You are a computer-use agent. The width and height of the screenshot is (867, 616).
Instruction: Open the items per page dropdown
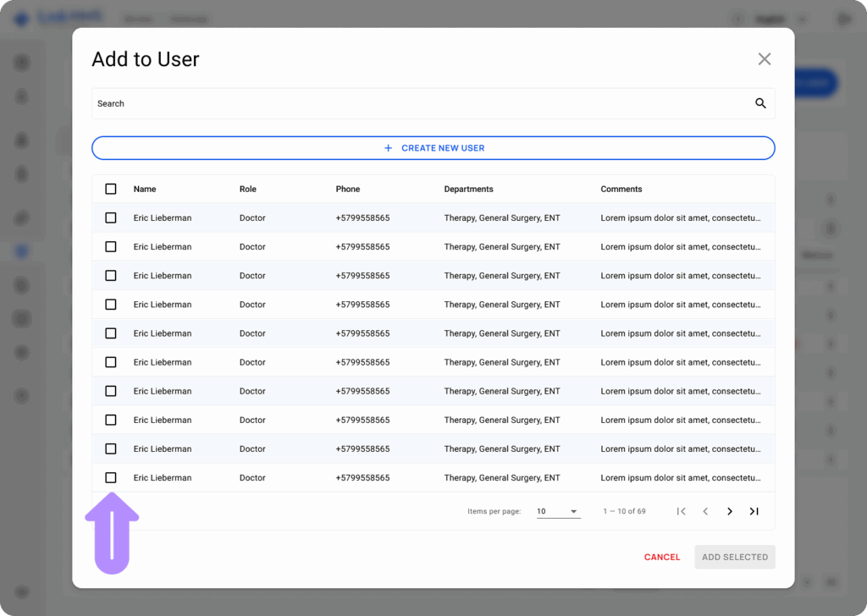click(x=558, y=511)
